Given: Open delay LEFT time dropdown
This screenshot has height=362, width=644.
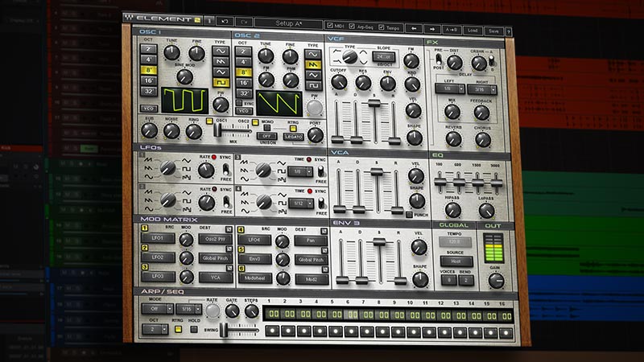Looking at the screenshot, I should pyautogui.click(x=450, y=88).
